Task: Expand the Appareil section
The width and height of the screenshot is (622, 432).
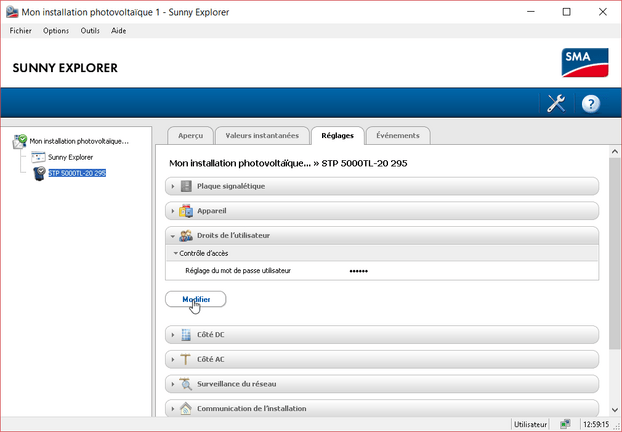Action: coord(173,211)
